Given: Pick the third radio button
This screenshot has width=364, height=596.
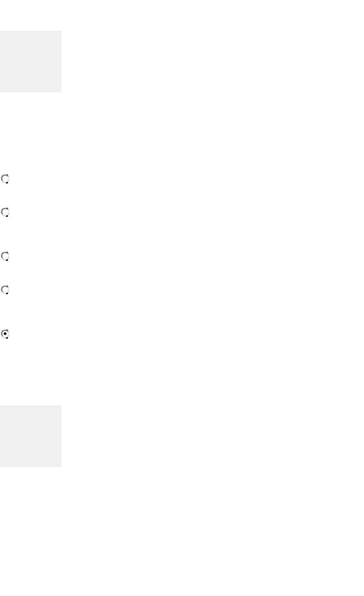Looking at the screenshot, I should 5,256.
